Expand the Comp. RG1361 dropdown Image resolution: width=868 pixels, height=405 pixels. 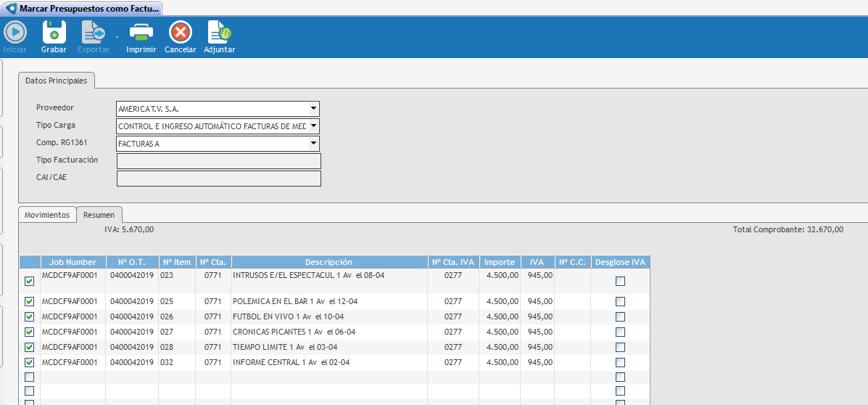click(x=313, y=144)
